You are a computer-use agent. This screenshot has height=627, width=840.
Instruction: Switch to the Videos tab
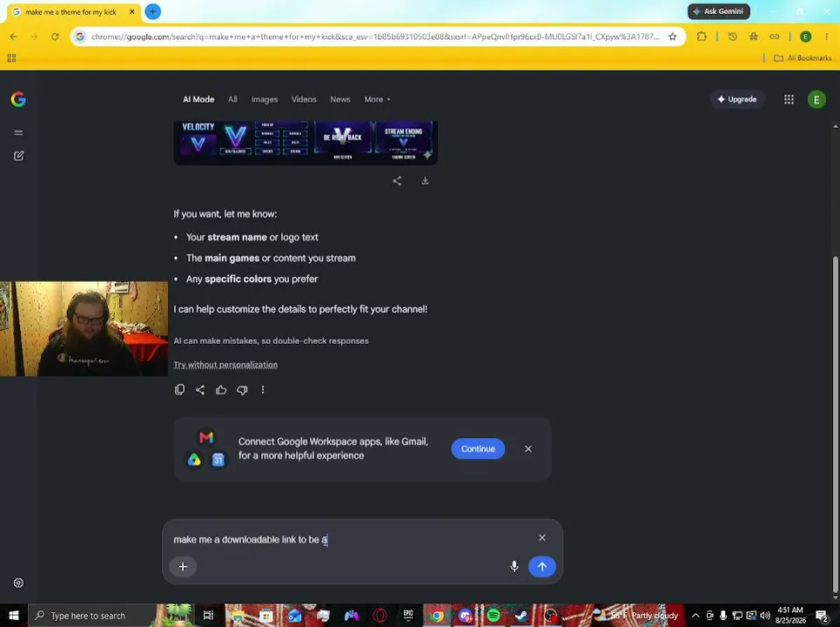[304, 99]
